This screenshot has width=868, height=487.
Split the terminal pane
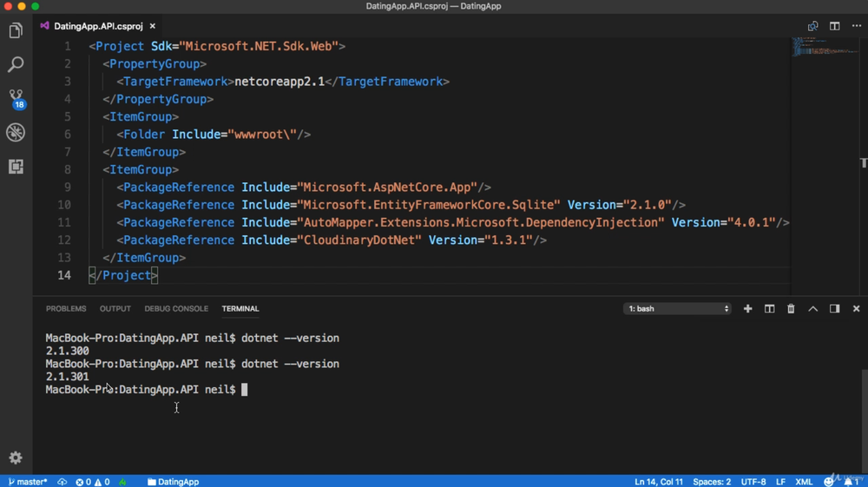pyautogui.click(x=769, y=309)
